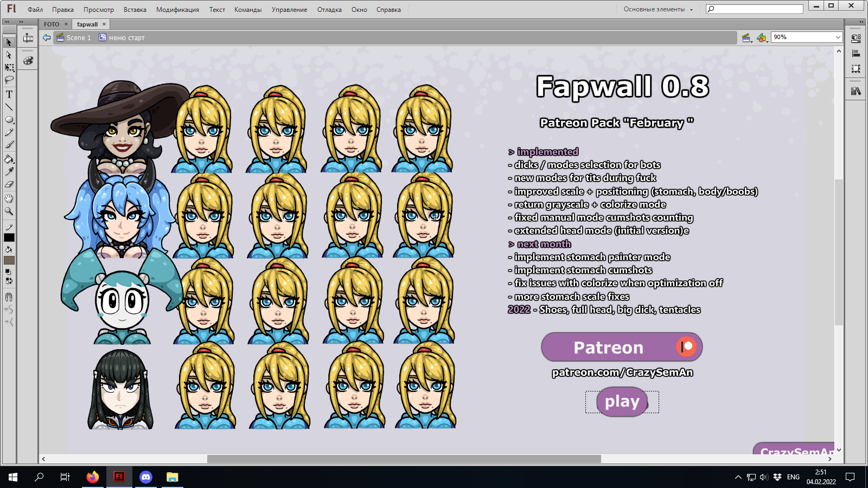The height and width of the screenshot is (488, 868).
Task: Focus the search field in title bar
Action: click(x=755, y=9)
